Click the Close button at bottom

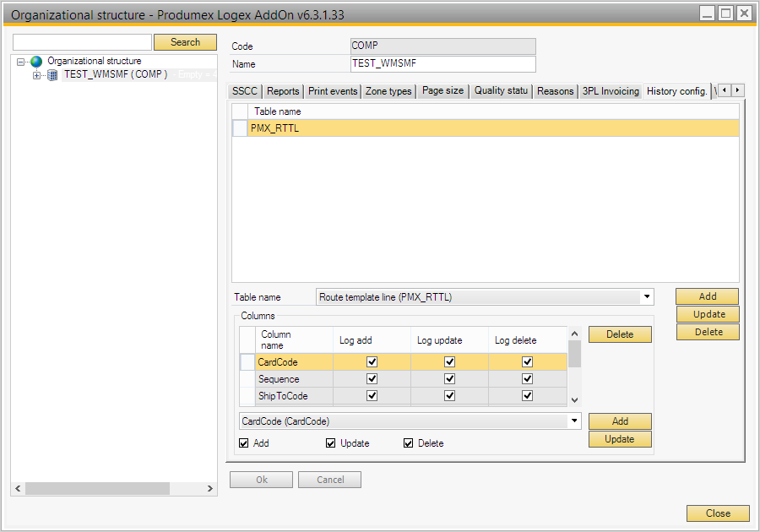point(717,513)
